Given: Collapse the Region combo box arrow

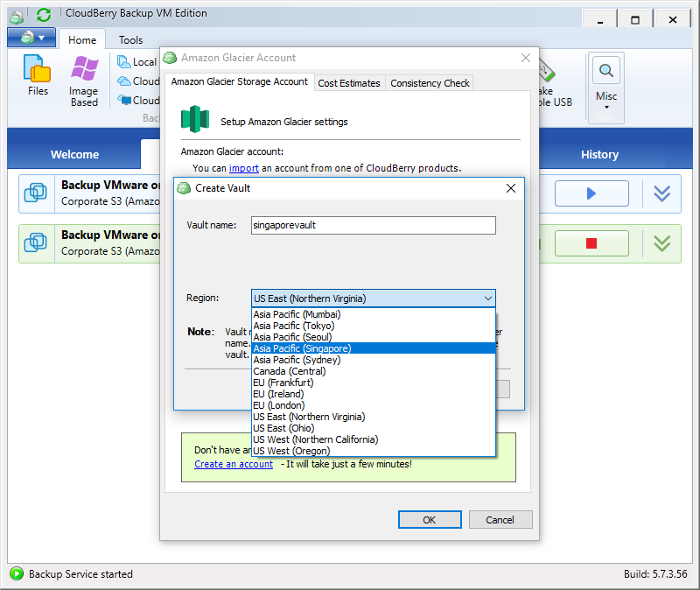Looking at the screenshot, I should tap(488, 299).
